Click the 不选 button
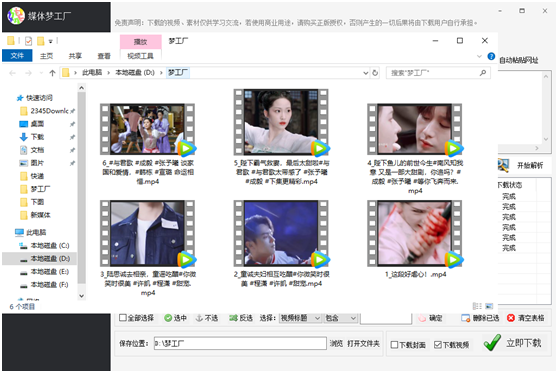The width and height of the screenshot is (558, 373). point(207,318)
